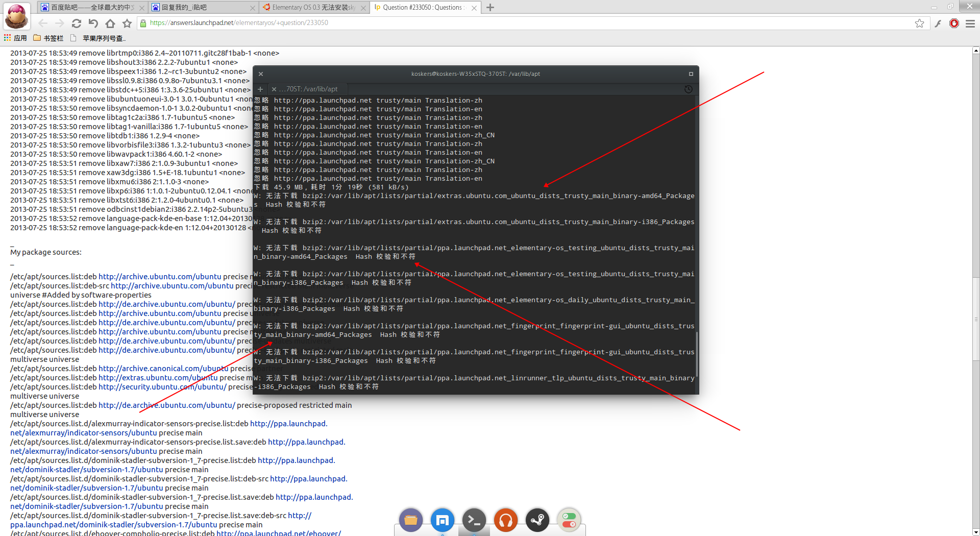Open a new browser tab
This screenshot has width=980, height=536.
tap(490, 7)
